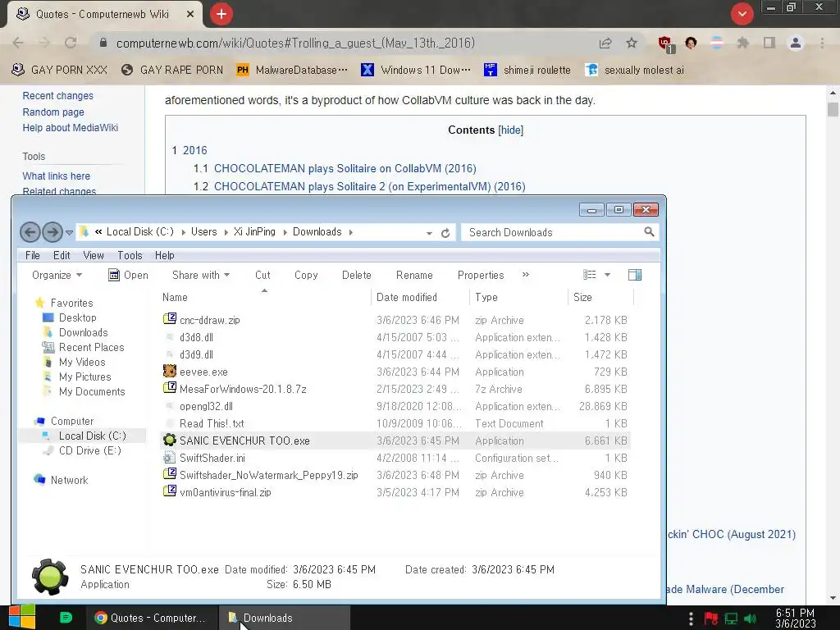Open CHOCOLATEMAN plays Solitaire on CollabVM link
This screenshot has width=840, height=630.
click(345, 168)
